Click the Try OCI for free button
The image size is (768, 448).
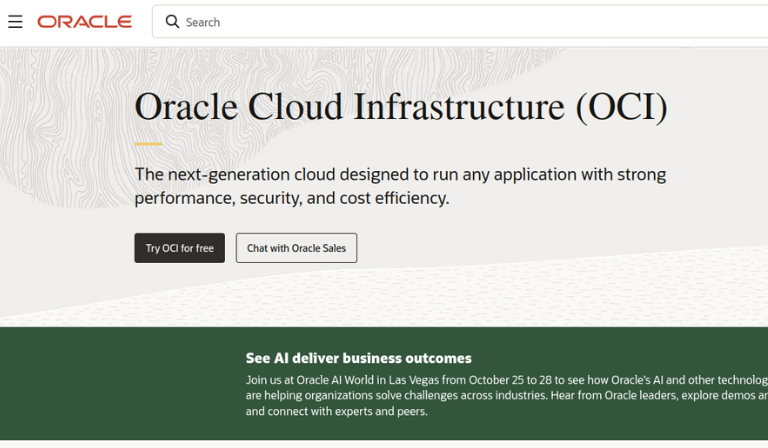pos(180,248)
